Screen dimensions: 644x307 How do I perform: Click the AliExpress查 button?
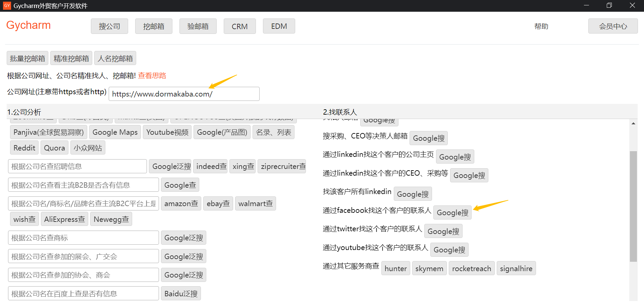(x=64, y=219)
